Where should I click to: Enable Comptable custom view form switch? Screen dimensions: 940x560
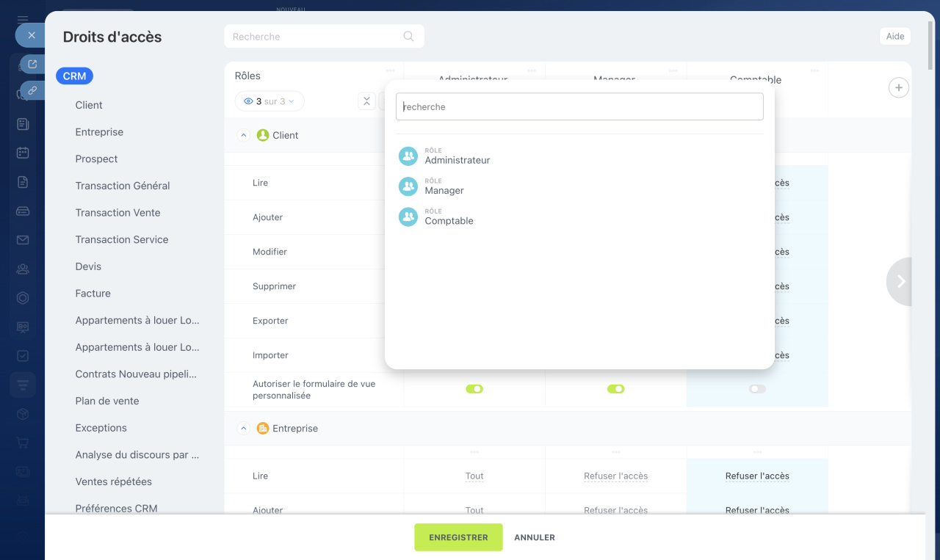click(757, 389)
